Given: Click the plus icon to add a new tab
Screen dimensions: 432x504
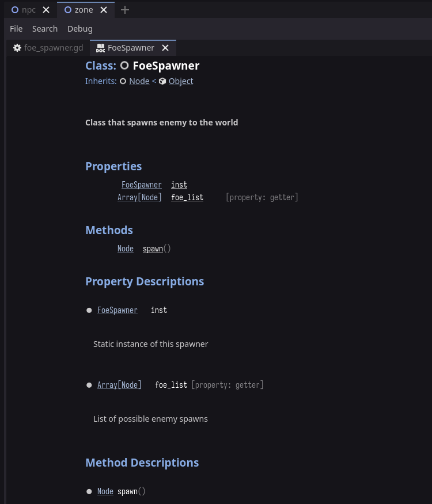Looking at the screenshot, I should (x=124, y=10).
